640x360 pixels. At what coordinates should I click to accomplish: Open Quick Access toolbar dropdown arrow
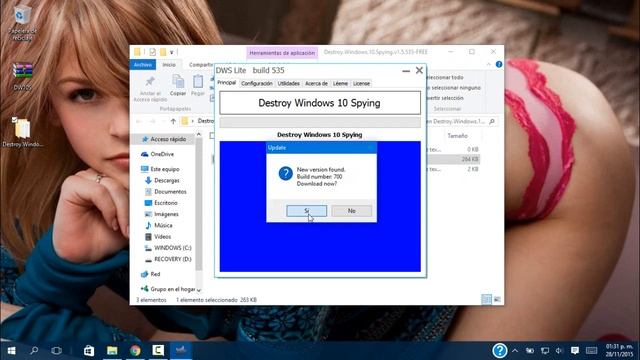(172, 52)
